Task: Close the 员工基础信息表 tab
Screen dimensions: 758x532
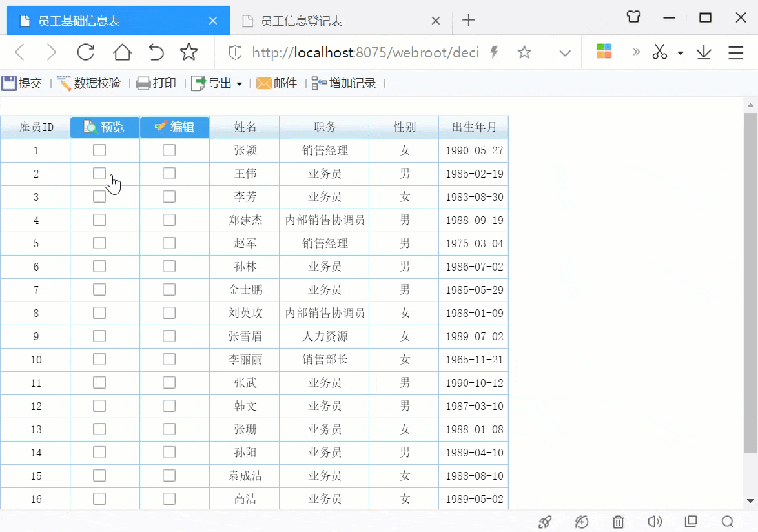Action: pos(212,21)
